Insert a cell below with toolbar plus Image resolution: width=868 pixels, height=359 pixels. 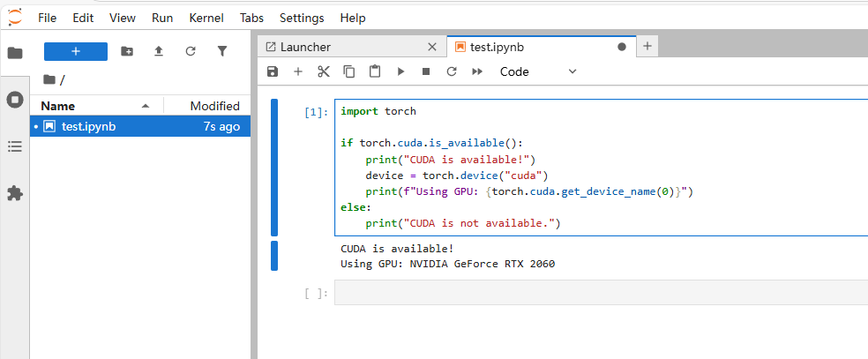click(298, 71)
